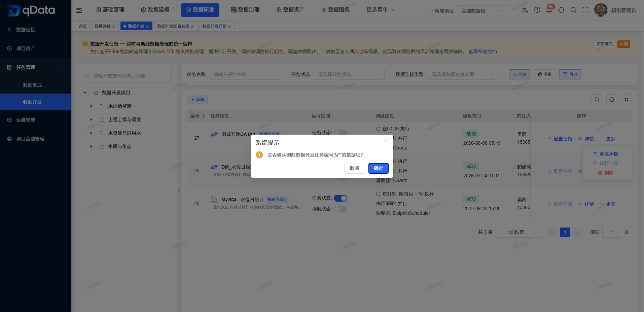
Task: Open 任务状态 select dropdown
Action: tap(349, 74)
